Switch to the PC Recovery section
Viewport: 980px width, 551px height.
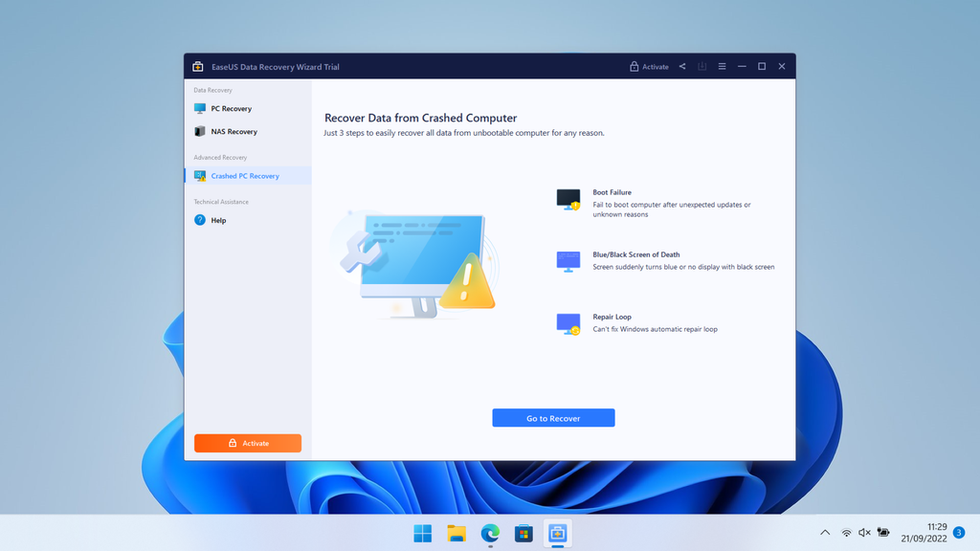click(x=230, y=108)
